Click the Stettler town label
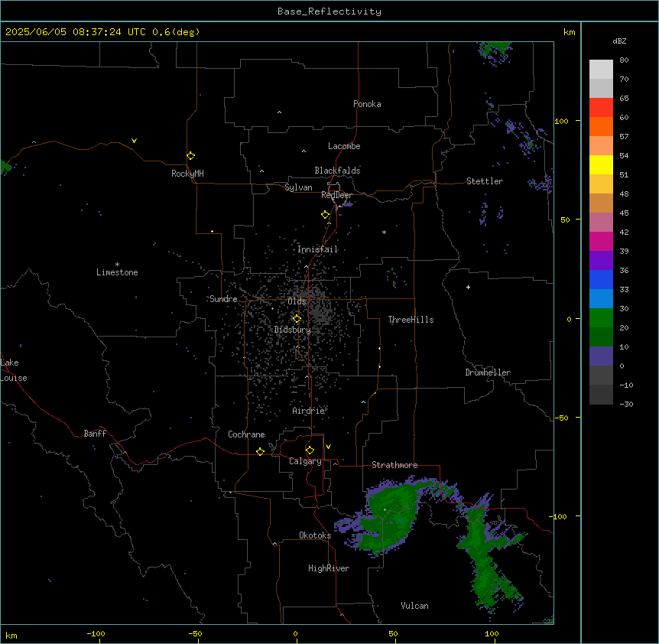659x644 pixels. click(484, 181)
